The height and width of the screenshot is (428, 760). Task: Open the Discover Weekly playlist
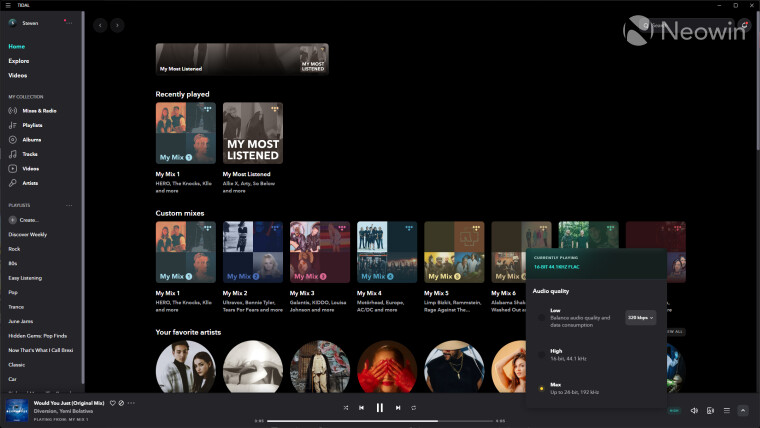pyautogui.click(x=28, y=235)
